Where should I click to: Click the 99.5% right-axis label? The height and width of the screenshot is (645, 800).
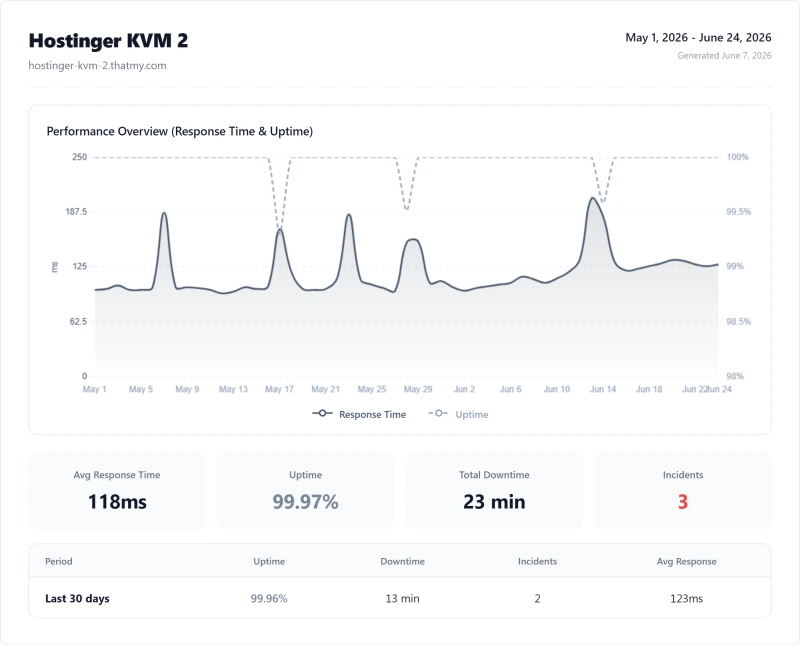pyautogui.click(x=739, y=212)
